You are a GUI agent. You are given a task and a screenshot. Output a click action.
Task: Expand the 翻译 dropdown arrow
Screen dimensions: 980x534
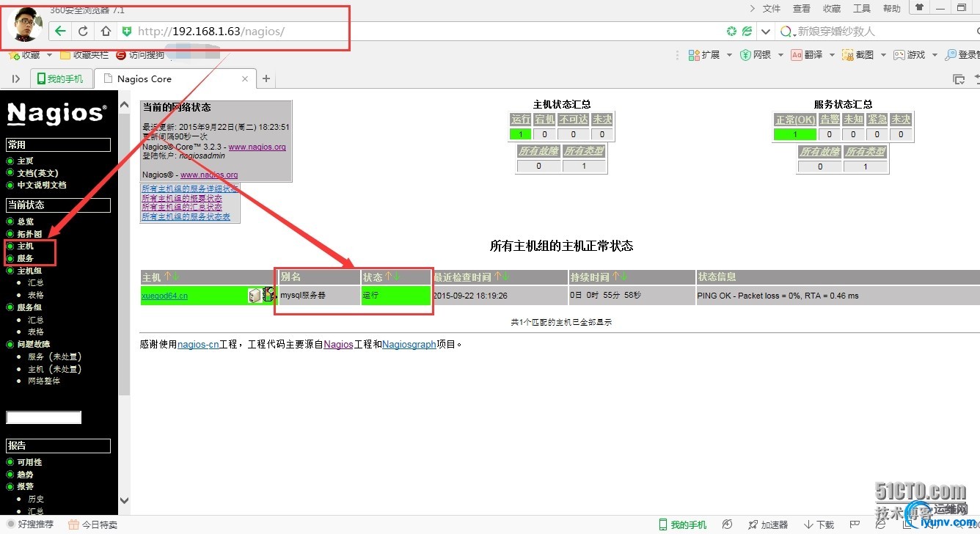(831, 55)
